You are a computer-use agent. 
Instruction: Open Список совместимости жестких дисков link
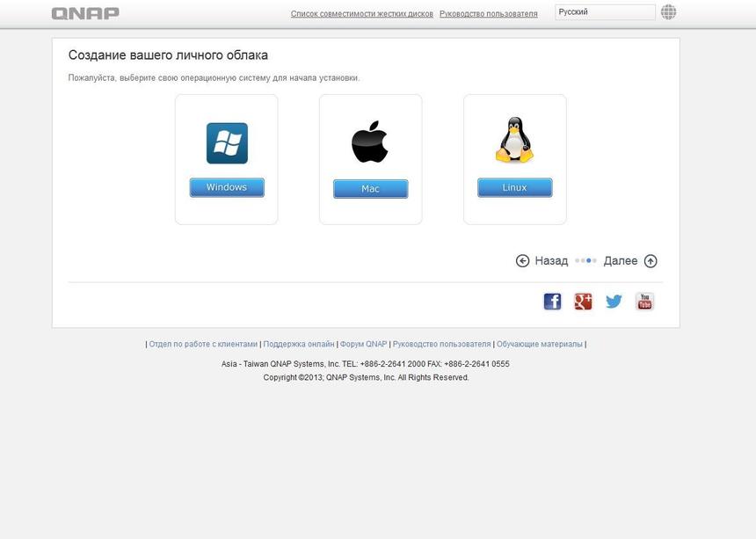click(x=361, y=14)
